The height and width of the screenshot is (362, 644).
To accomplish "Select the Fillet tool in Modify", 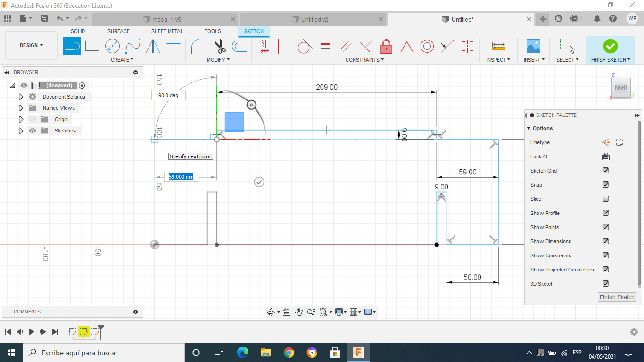I will [x=198, y=46].
